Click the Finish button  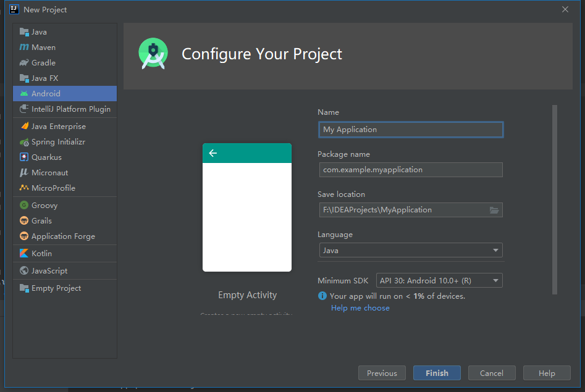(x=437, y=373)
